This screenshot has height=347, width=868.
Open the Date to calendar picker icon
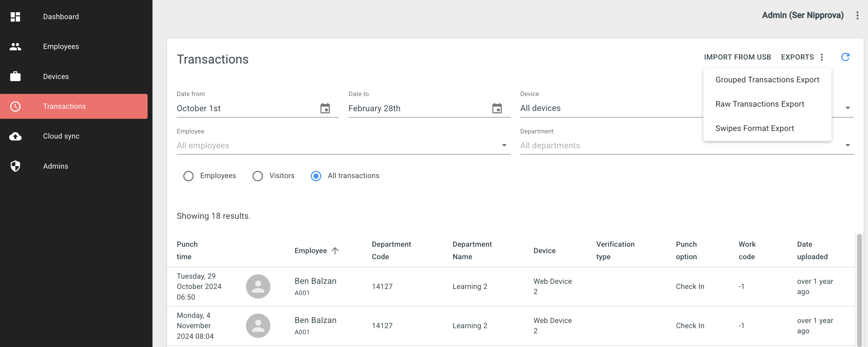(x=497, y=108)
